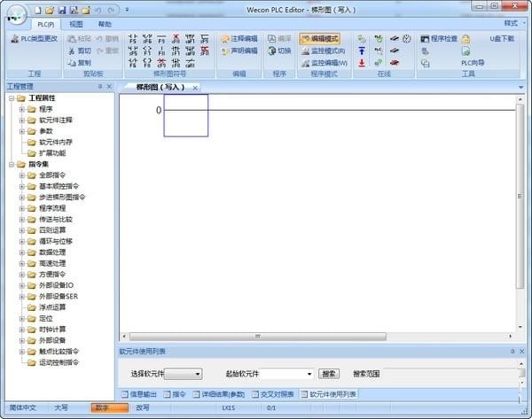Image resolution: width=532 pixels, height=419 pixels.
Task: Switch to 指令 bottom tab
Action: [175, 394]
